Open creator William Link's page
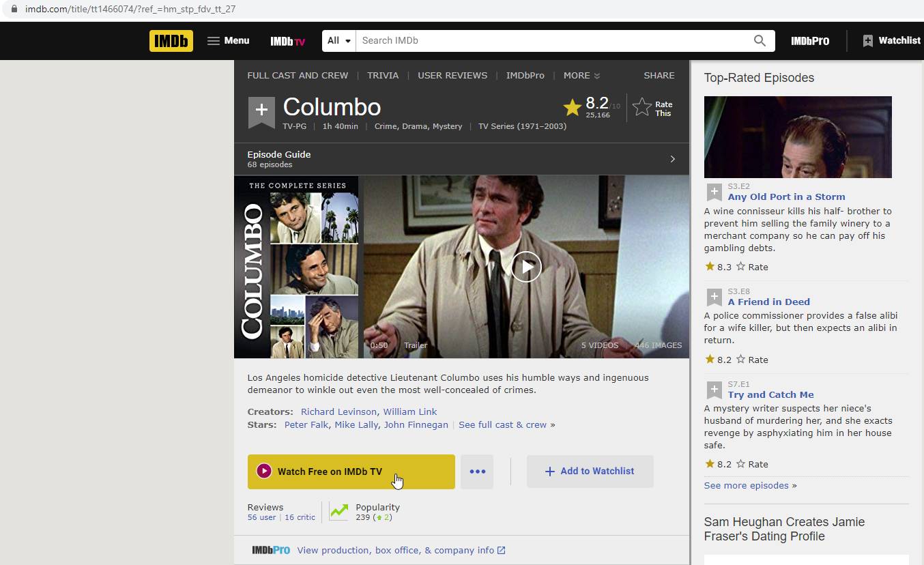Image resolution: width=924 pixels, height=565 pixels. (410, 411)
